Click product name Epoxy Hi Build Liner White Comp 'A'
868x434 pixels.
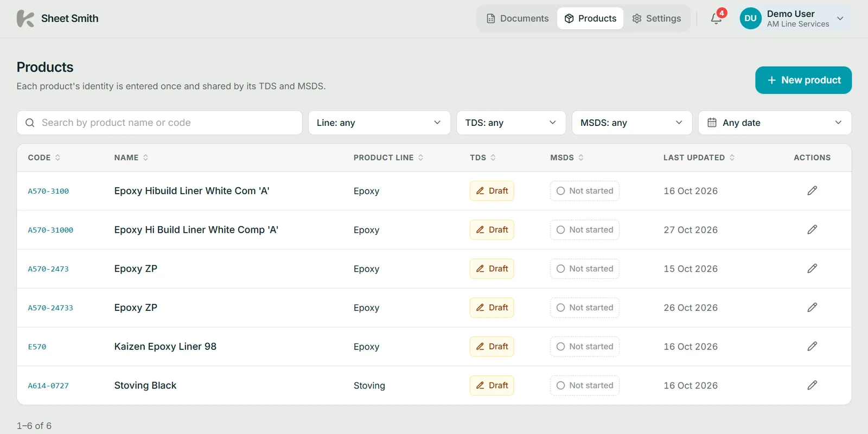196,230
